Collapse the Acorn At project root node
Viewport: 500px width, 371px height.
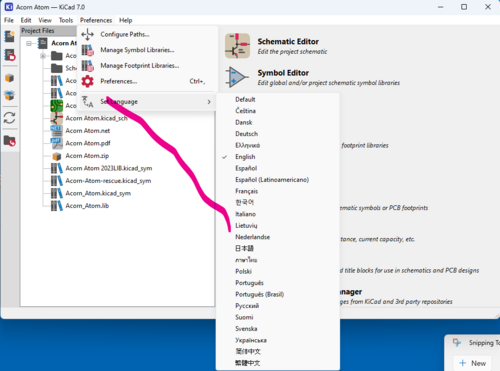click(x=29, y=43)
